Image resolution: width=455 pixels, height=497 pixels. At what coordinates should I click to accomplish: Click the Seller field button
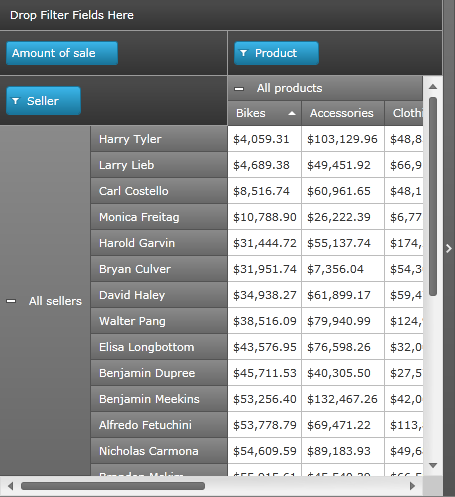43,101
